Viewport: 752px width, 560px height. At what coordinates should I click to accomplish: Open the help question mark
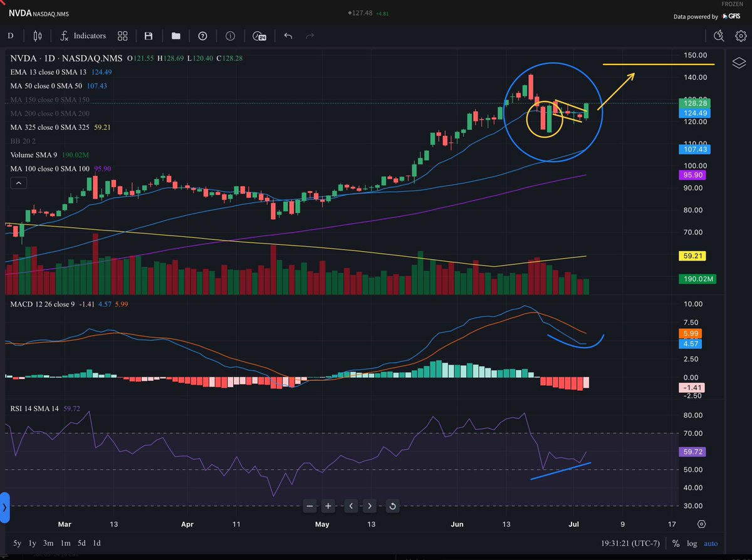(x=202, y=36)
